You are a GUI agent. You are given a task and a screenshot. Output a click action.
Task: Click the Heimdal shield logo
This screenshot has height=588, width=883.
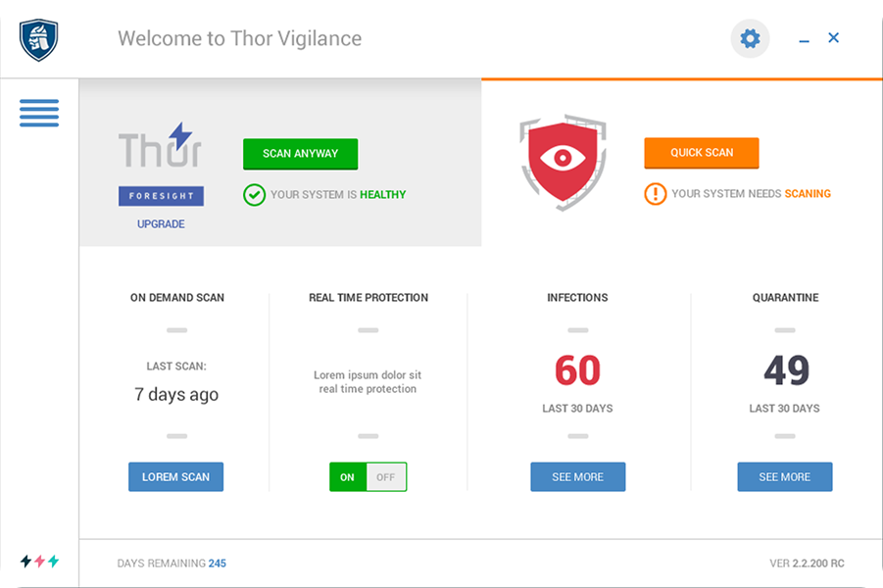(x=38, y=39)
